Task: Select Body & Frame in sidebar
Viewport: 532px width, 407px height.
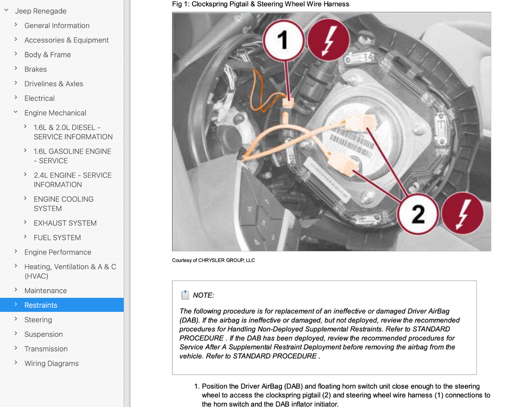Action: tap(47, 55)
